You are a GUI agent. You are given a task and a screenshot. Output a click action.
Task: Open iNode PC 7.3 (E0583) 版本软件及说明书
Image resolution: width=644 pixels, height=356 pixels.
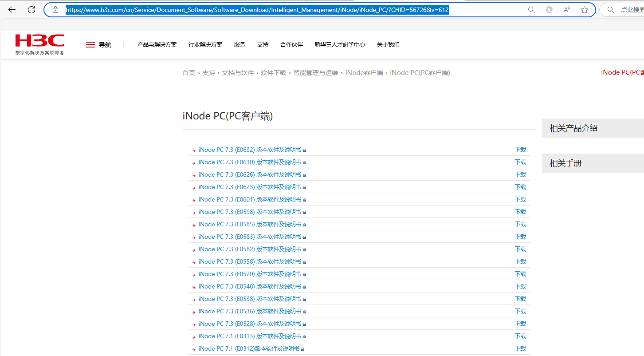tap(250, 237)
